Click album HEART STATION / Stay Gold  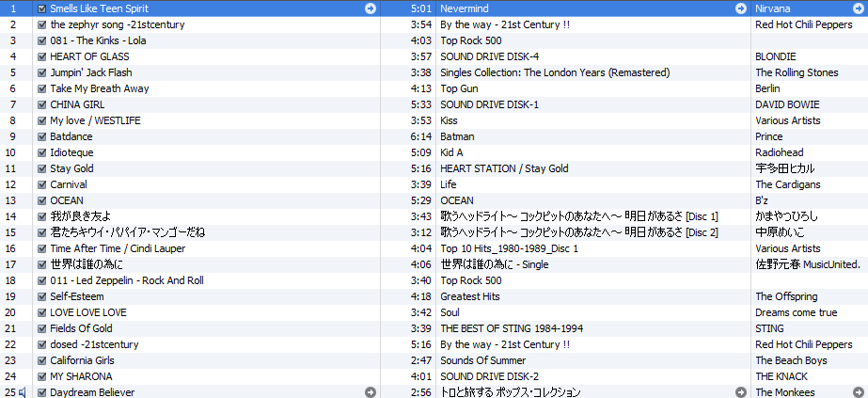pos(504,168)
